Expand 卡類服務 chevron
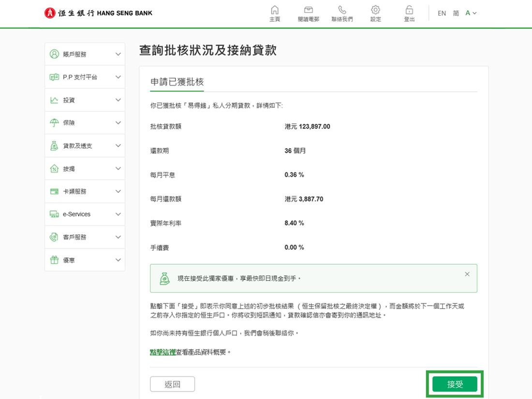532x399 pixels. coord(118,192)
